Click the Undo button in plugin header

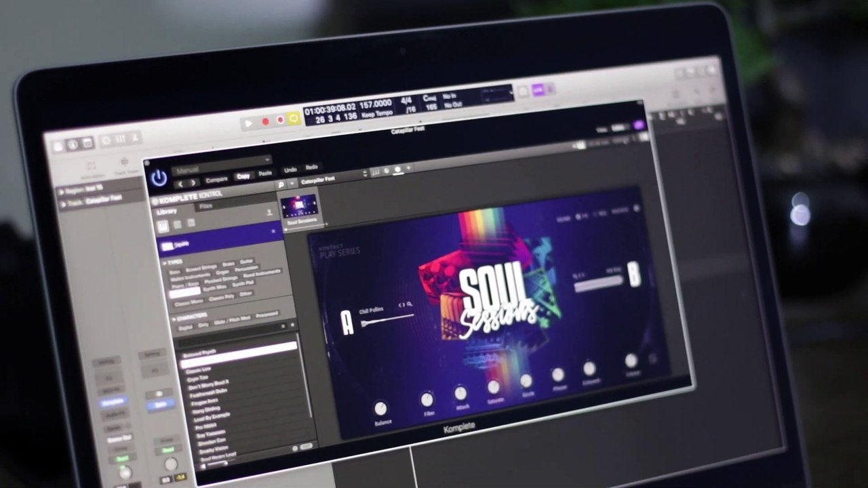[290, 170]
